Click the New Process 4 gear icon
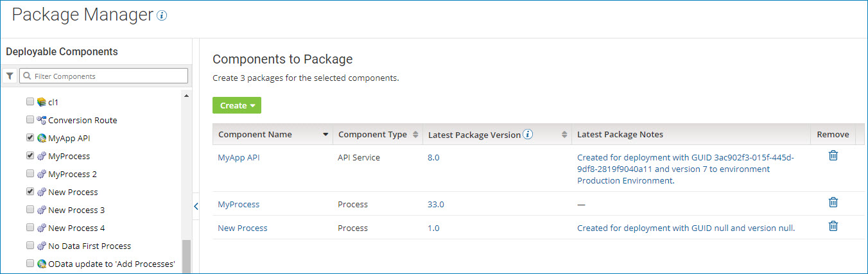The image size is (868, 274). pyautogui.click(x=42, y=228)
